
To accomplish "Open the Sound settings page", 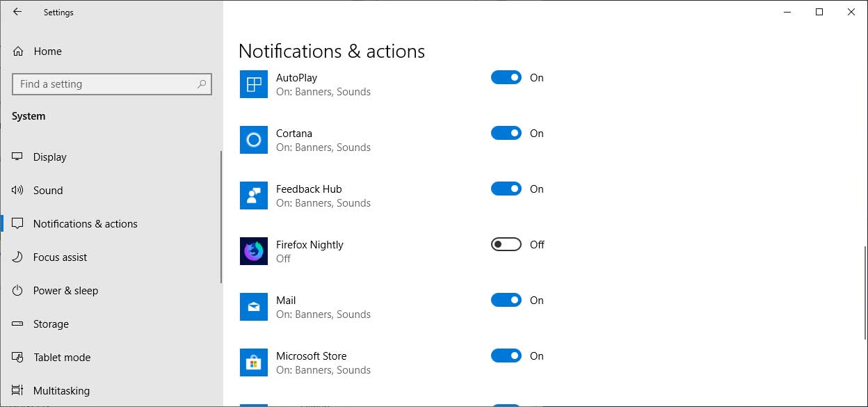I will pyautogui.click(x=110, y=191).
